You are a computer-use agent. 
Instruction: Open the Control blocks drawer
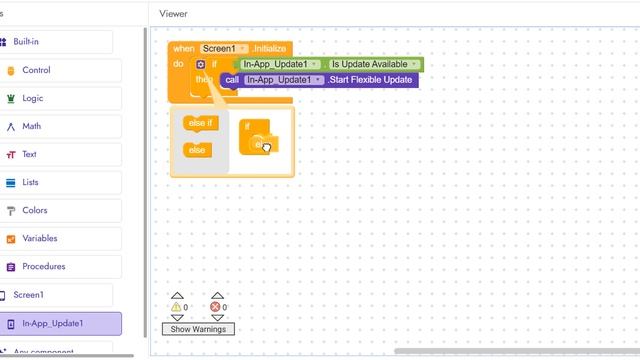point(60,70)
